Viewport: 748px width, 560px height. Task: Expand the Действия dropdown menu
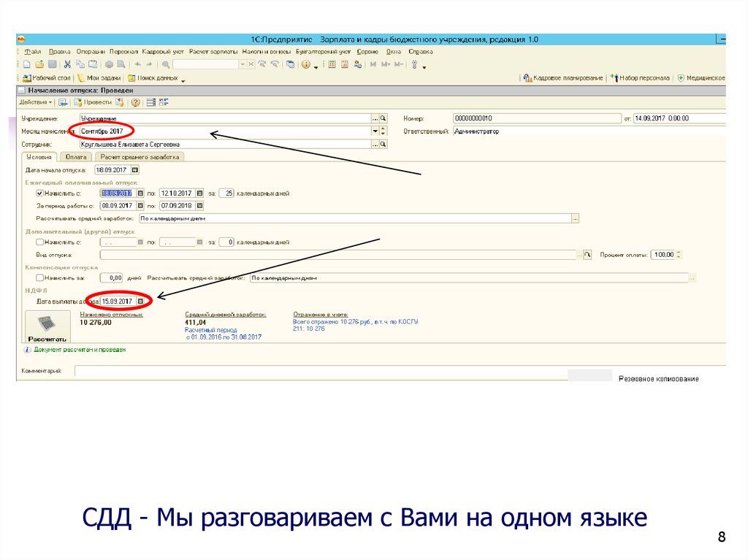point(36,102)
